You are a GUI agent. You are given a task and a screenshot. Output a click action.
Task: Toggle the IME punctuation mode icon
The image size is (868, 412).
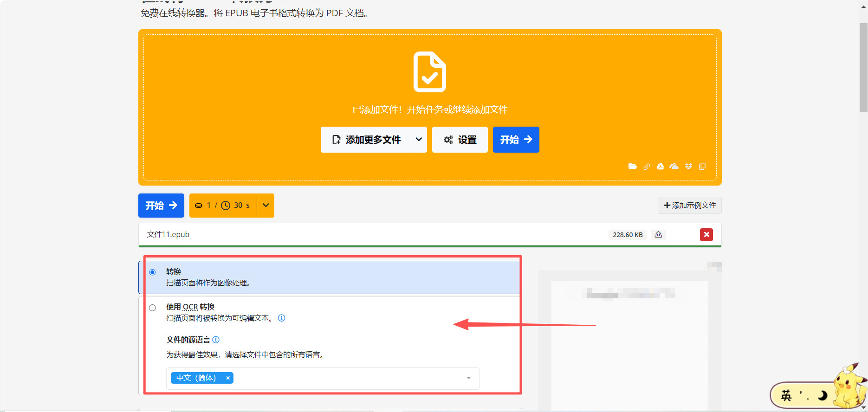(x=804, y=395)
